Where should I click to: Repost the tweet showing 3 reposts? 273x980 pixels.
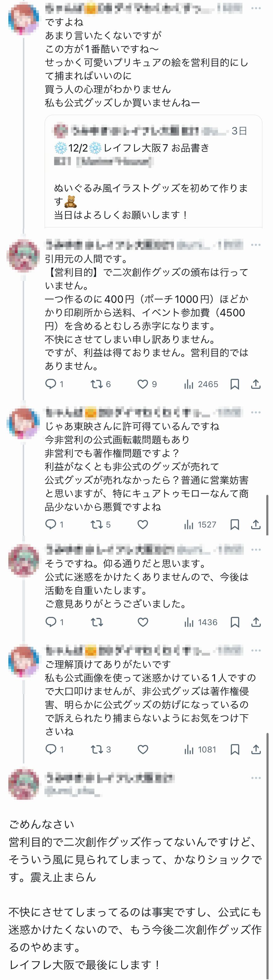97,750
